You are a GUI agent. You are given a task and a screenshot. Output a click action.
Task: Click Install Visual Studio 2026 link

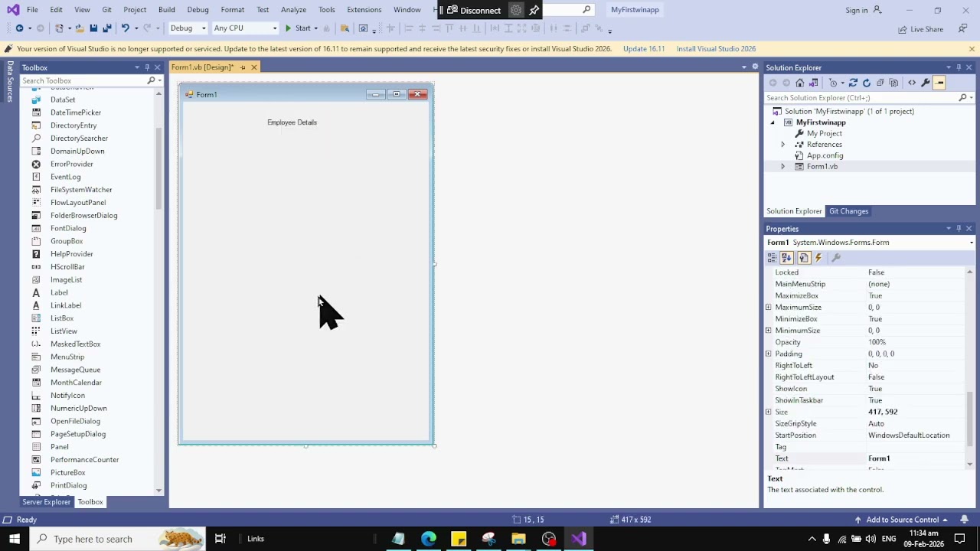pos(716,49)
